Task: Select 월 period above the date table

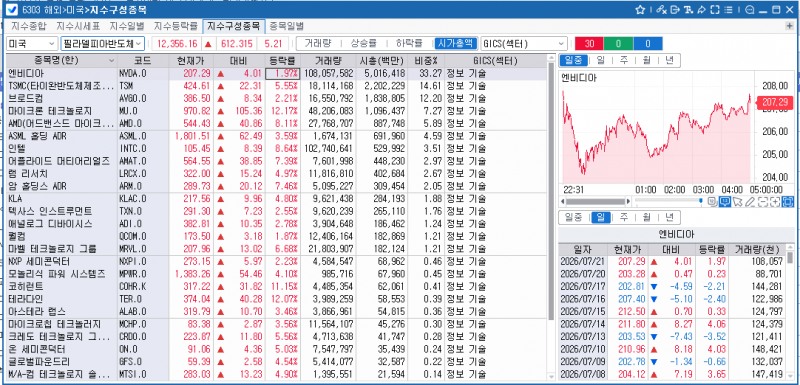Action: (646, 218)
